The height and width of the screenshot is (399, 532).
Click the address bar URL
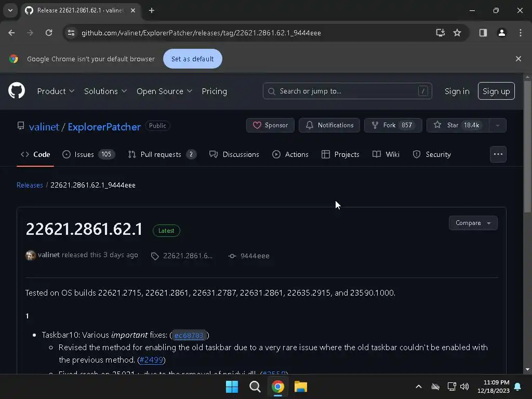coord(201,33)
